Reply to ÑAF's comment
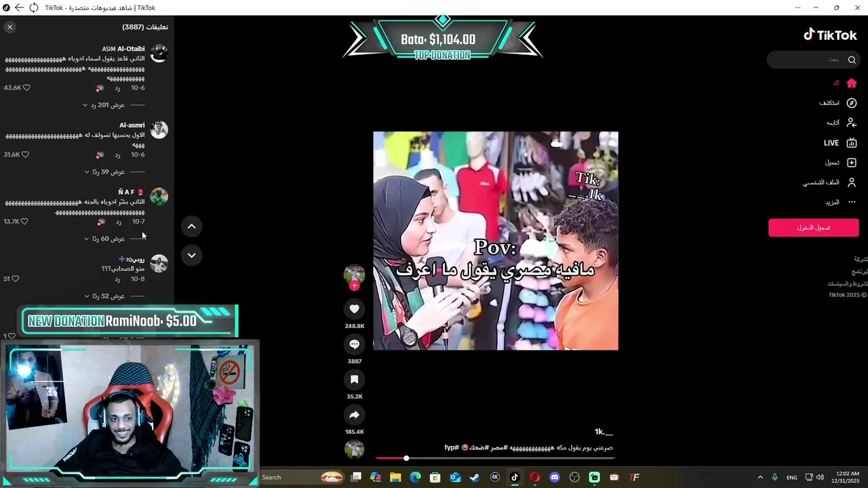 [x=118, y=222]
